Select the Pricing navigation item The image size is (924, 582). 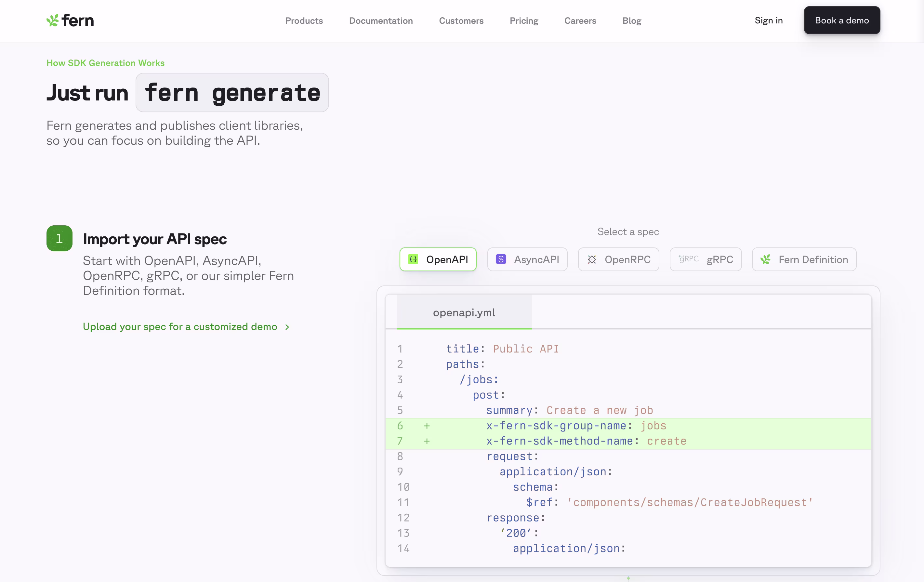tap(524, 21)
